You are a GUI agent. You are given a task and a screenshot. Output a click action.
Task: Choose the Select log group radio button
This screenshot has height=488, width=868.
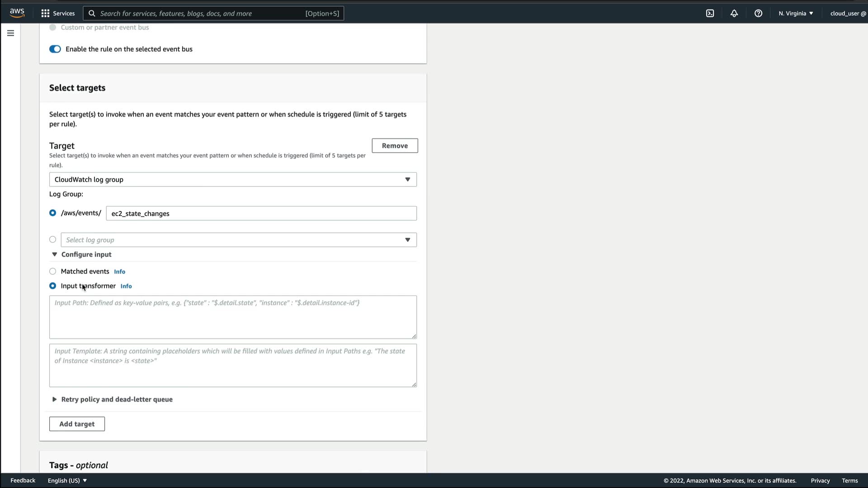[x=53, y=239]
